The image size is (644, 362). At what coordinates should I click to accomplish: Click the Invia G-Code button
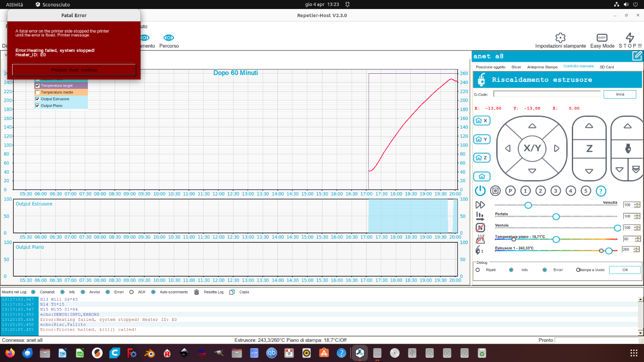click(x=620, y=94)
